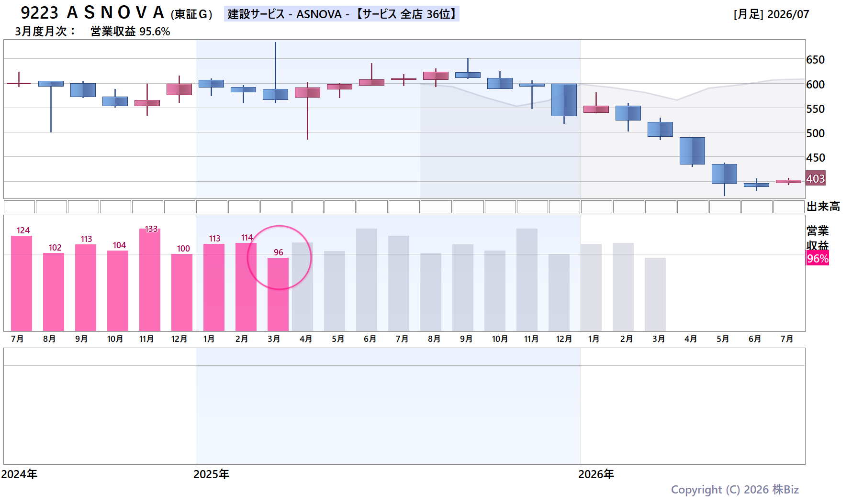Click the Copyright (C) 2026 株Biz text
Viewport: 852px width, 504px height.
735,490
